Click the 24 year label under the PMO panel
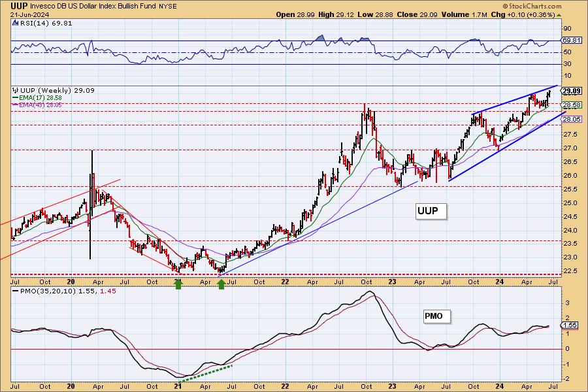The image size is (588, 392). 500,386
